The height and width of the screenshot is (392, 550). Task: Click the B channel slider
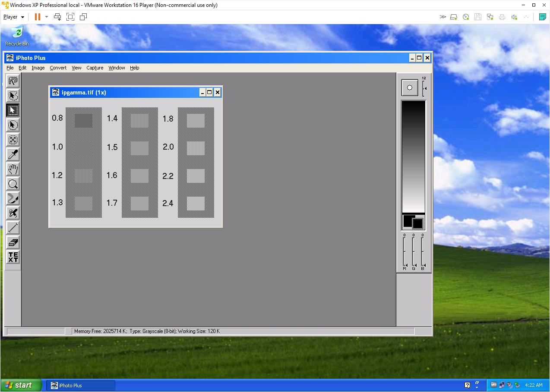423,252
